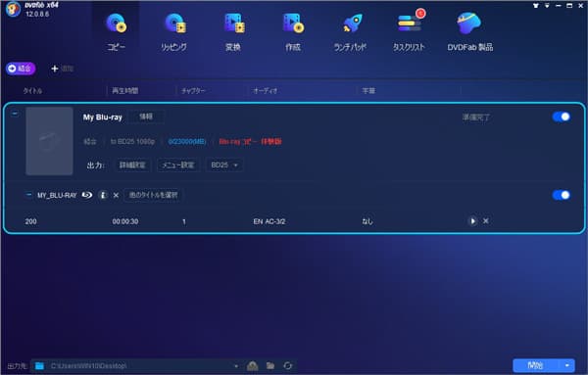Click the チャプター column header
The width and height of the screenshot is (588, 375).
point(193,91)
